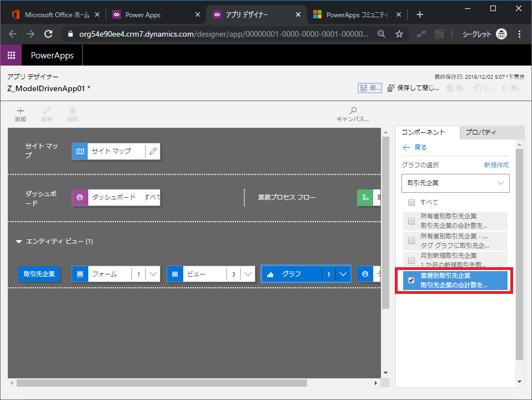
Task: Check the 月別新規取引先企業 checkbox
Action: [x=411, y=261]
